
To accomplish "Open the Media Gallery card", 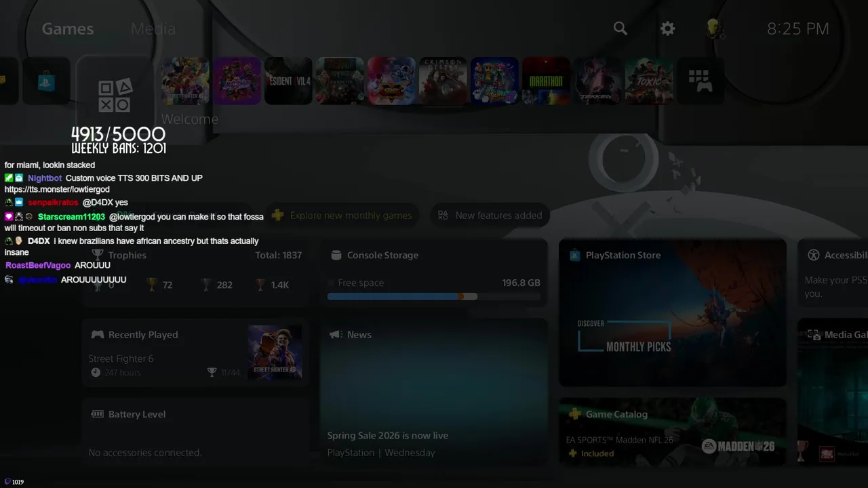I will point(833,392).
